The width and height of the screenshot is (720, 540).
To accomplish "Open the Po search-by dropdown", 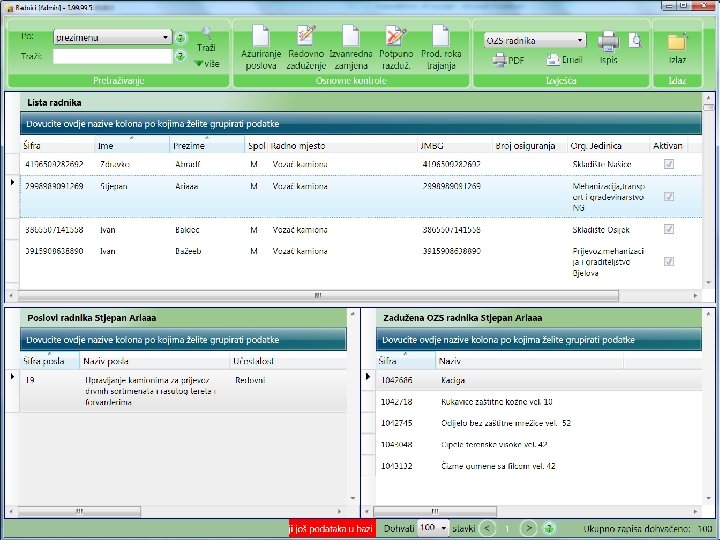I will 112,38.
